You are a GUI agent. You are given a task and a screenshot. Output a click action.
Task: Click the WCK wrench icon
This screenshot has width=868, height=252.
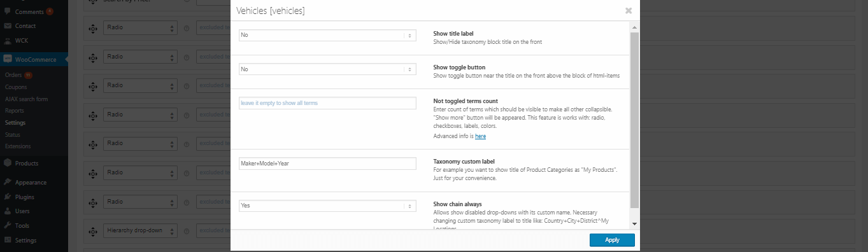pos(8,41)
